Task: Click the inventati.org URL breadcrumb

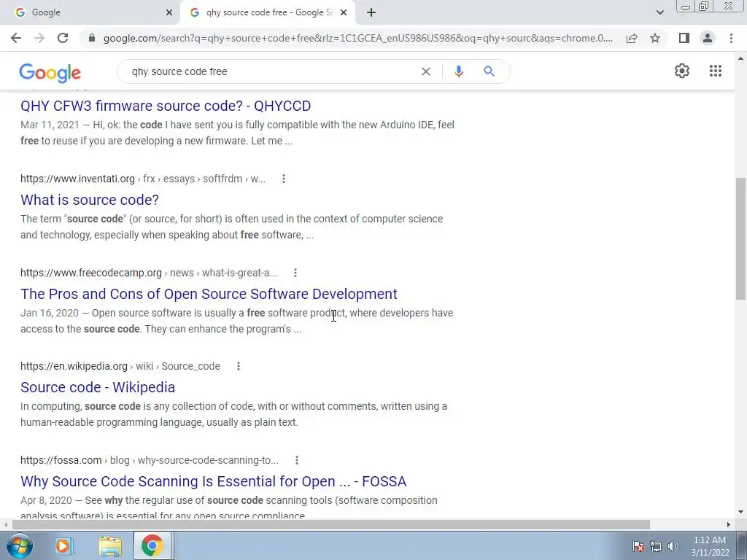Action: [143, 179]
